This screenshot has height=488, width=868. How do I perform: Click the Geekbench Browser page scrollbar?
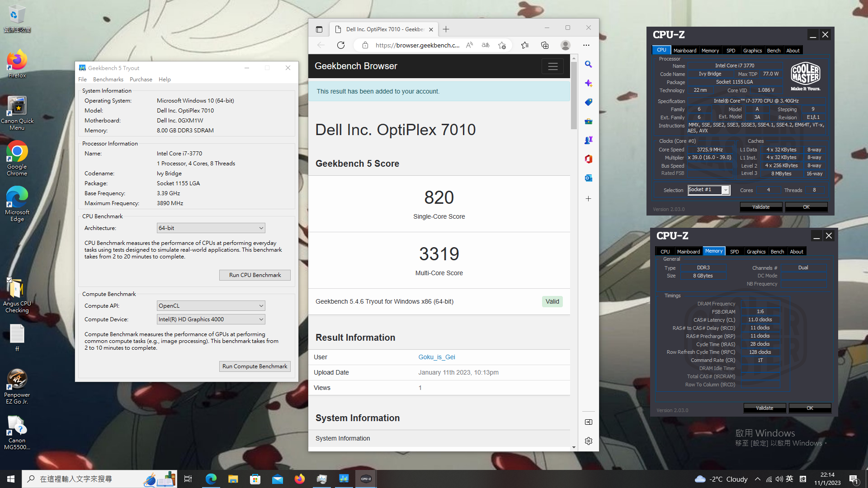574,96
